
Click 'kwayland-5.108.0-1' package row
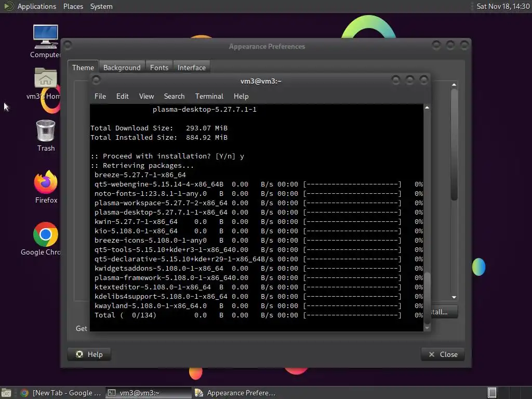click(259, 305)
